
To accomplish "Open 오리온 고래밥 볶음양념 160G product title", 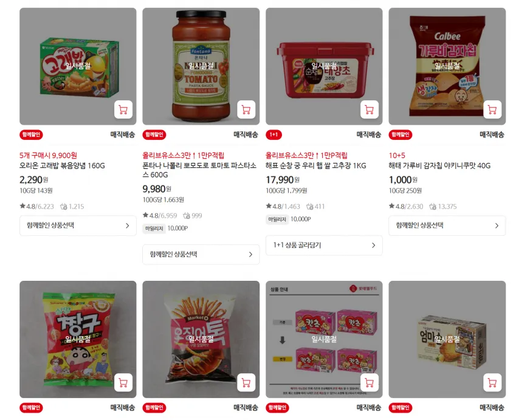I will (x=62, y=165).
